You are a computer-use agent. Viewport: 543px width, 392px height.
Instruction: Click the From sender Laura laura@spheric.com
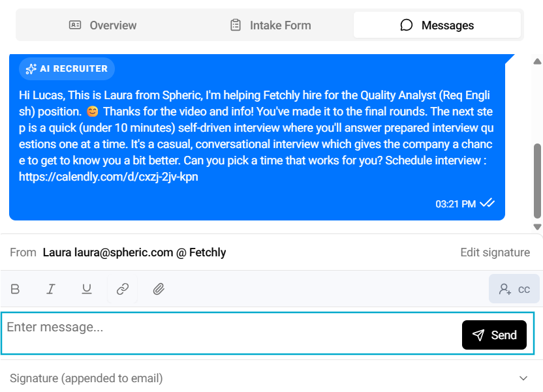[134, 252]
